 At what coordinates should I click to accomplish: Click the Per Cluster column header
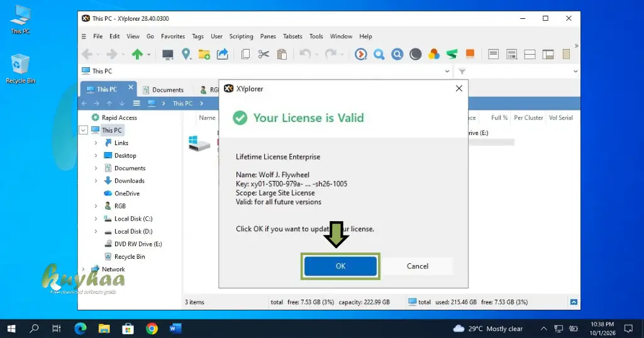pyautogui.click(x=528, y=117)
